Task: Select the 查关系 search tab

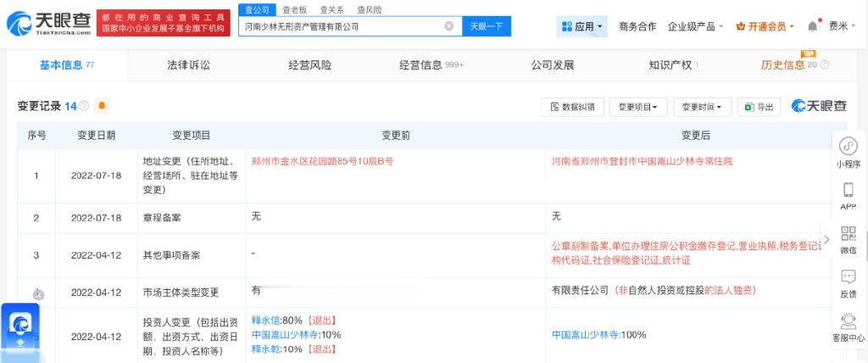Action: [x=331, y=9]
